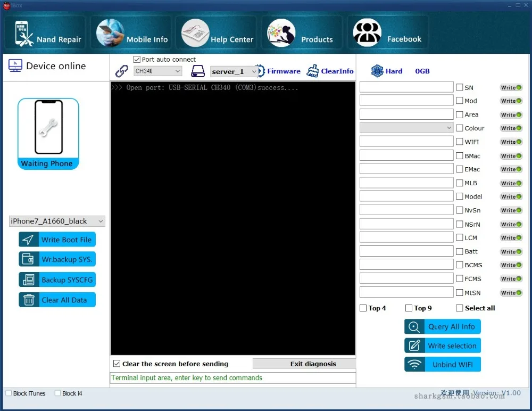View the Products page

(301, 32)
